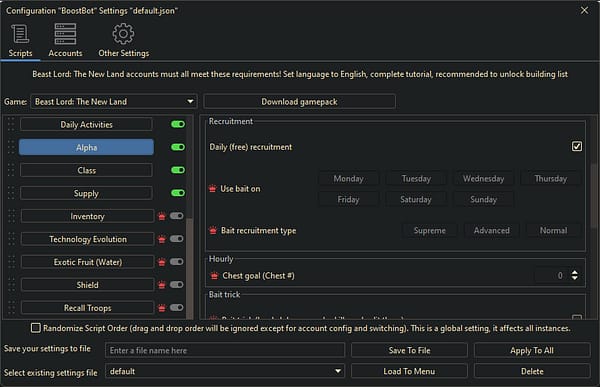Viewport: 600px width, 387px height.
Task: Open the Accounts server icon tab
Action: 65,34
